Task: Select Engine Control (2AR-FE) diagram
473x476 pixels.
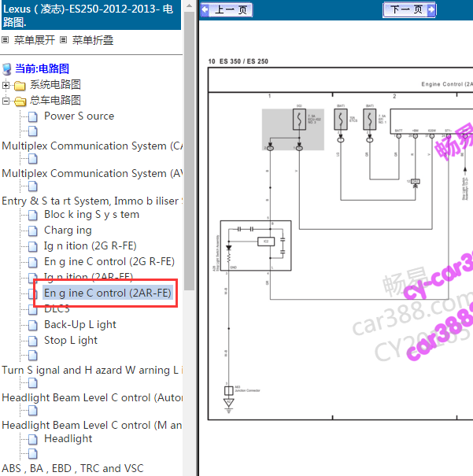Action: click(108, 293)
